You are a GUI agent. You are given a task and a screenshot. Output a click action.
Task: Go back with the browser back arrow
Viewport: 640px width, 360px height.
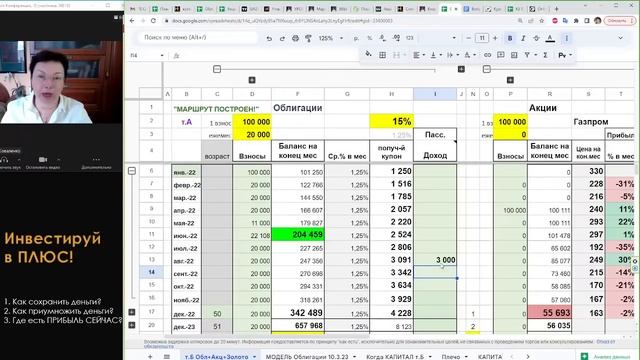coord(132,20)
